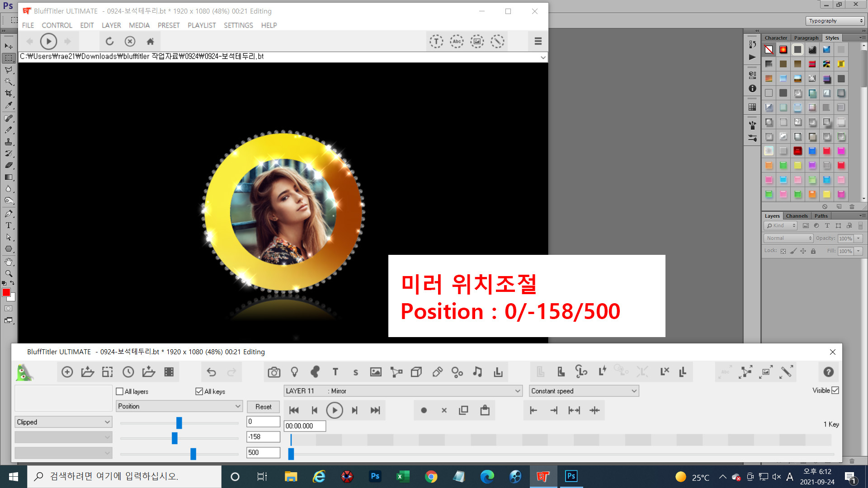Click the home icon in preview toolbar

(151, 42)
